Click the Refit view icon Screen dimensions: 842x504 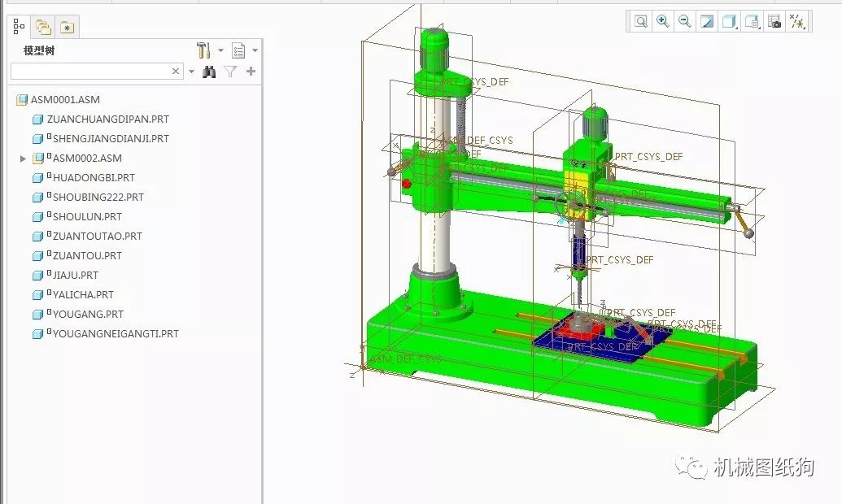tap(640, 21)
